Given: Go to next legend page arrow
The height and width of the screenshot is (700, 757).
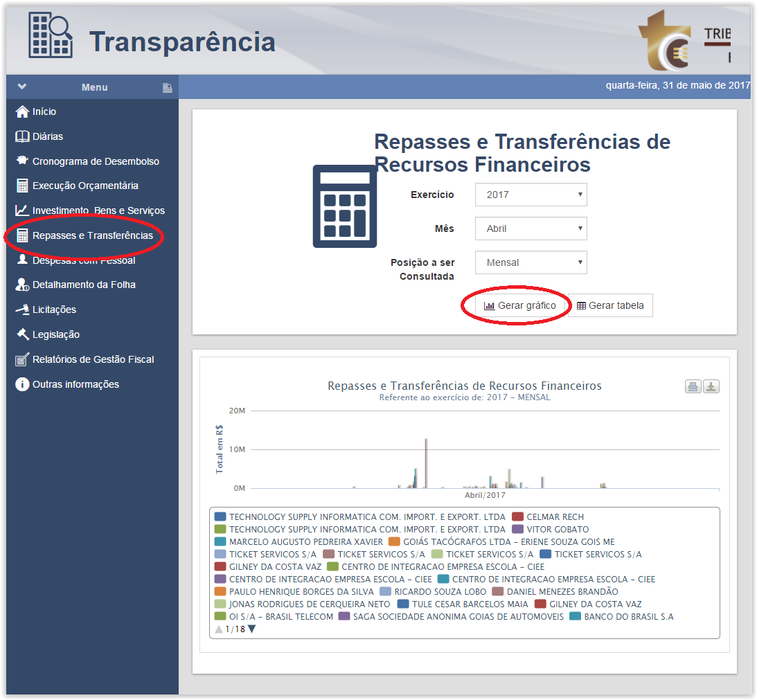Looking at the screenshot, I should coord(252,629).
